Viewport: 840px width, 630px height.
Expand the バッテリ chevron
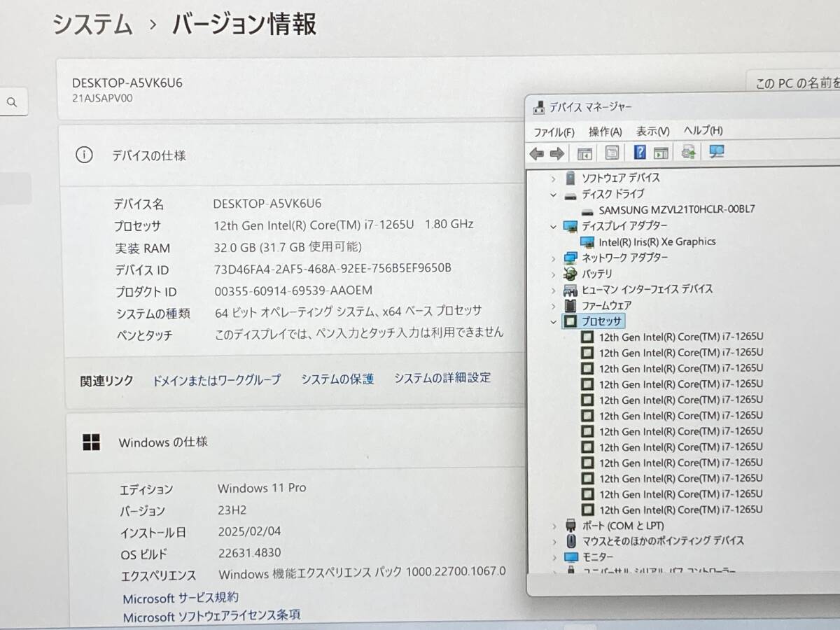pos(553,274)
